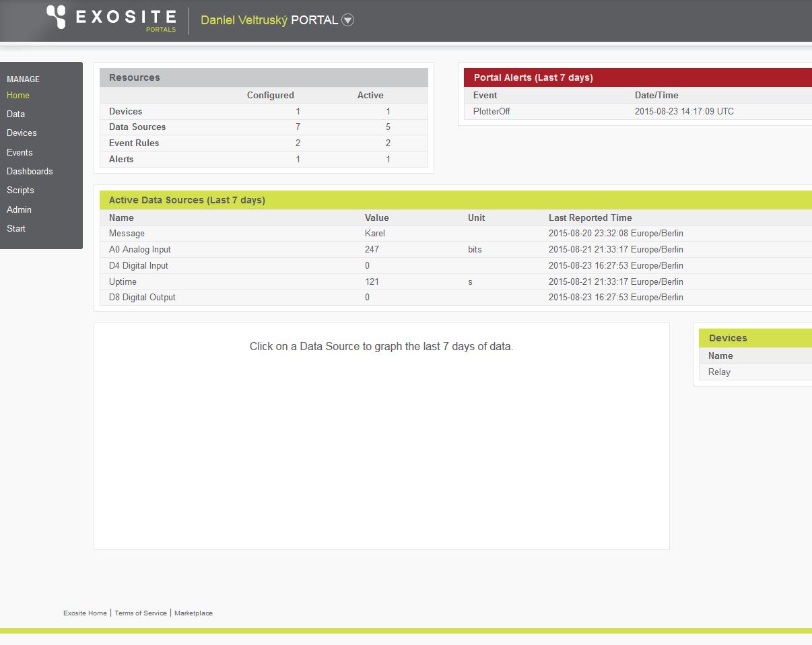Click the bits unit cell

[475, 250]
